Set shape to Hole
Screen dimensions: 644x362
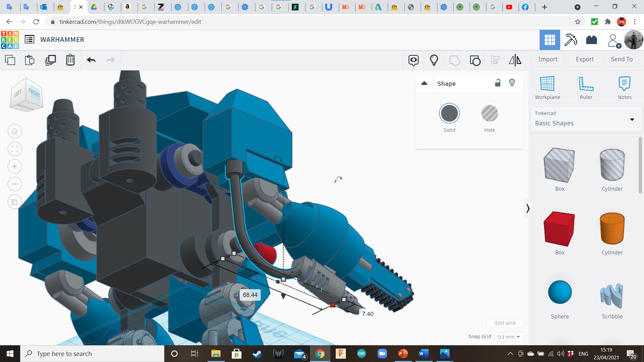[489, 114]
